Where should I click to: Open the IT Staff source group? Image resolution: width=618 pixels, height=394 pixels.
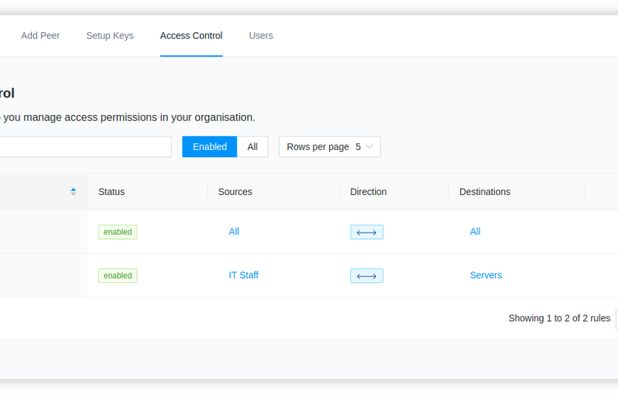(x=244, y=275)
